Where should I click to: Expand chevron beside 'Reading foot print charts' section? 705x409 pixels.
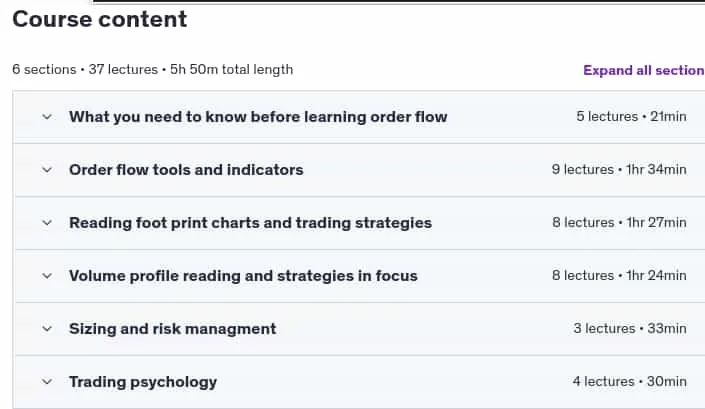[47, 223]
